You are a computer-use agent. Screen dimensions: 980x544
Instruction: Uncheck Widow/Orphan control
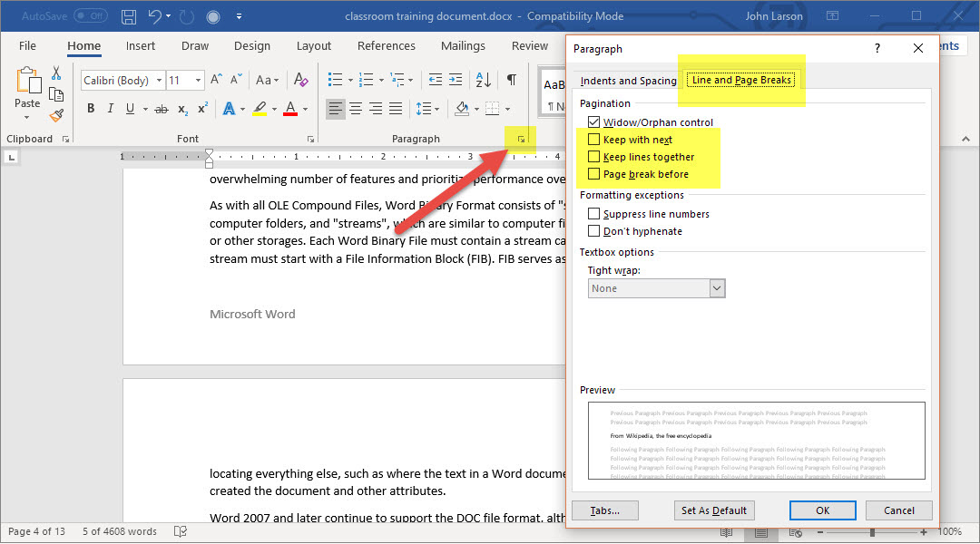pos(594,122)
